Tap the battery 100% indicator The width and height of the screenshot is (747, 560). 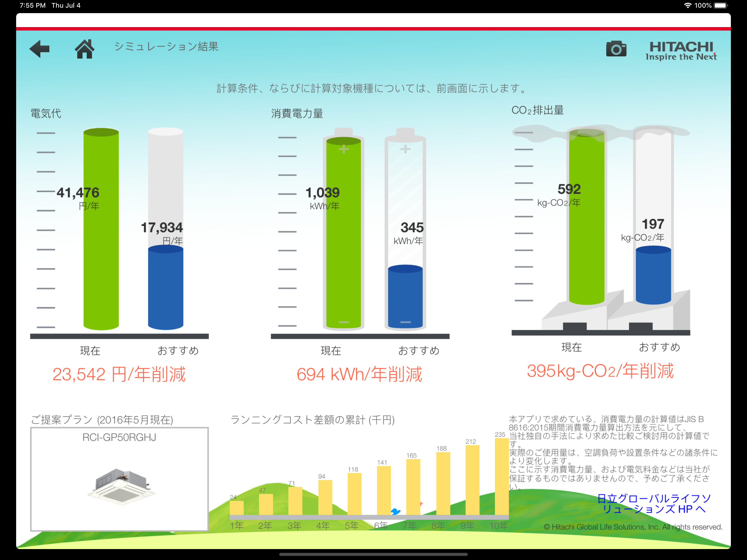[711, 5]
